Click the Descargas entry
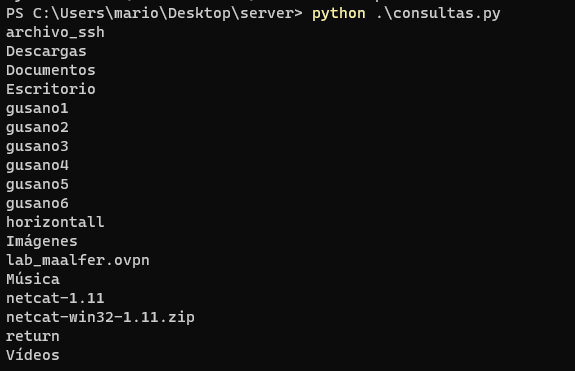 pos(46,52)
